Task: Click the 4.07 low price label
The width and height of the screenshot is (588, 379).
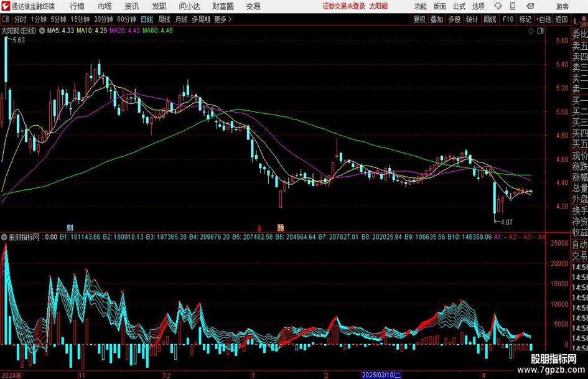Action: coord(506,222)
